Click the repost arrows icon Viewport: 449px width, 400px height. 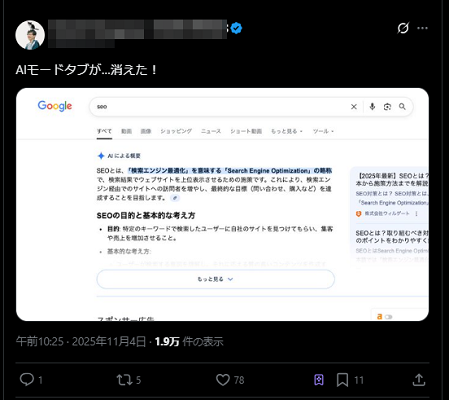124,380
